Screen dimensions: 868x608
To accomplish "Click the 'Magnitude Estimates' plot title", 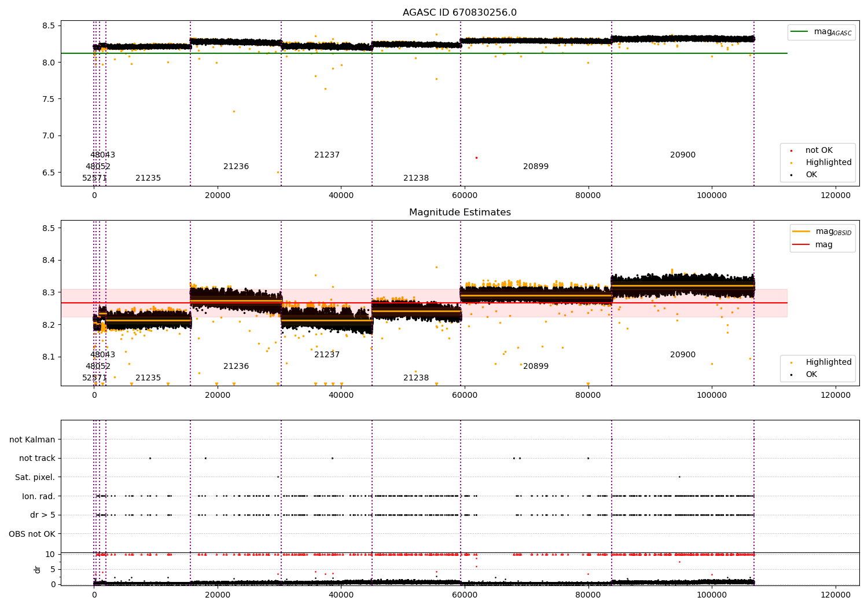I will coord(459,213).
